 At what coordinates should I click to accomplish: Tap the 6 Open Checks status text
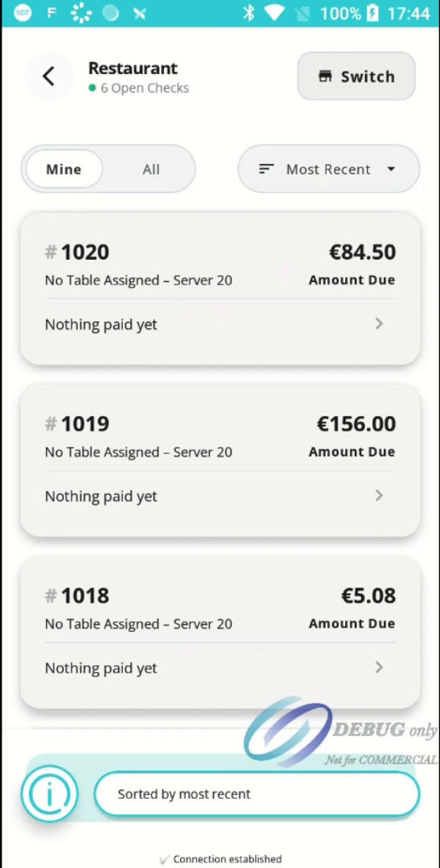(x=145, y=88)
